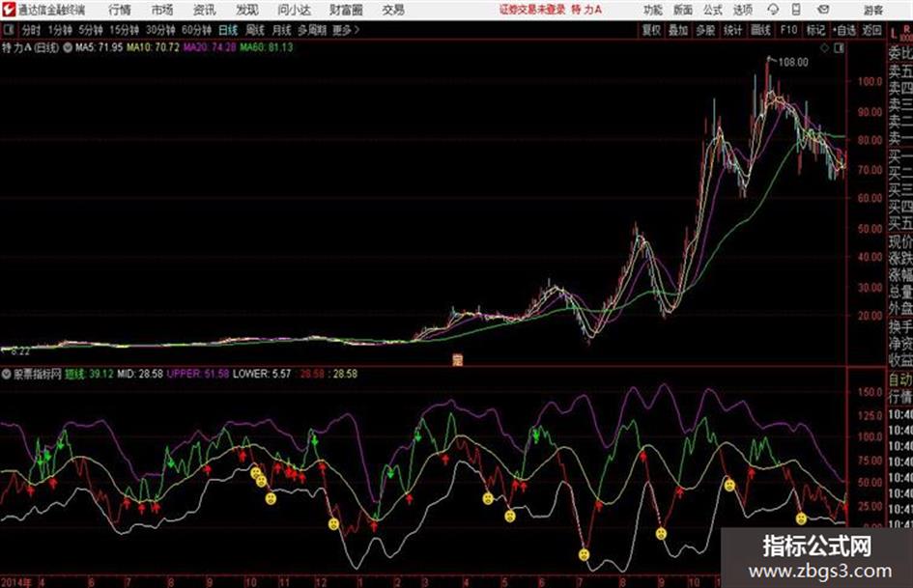Open the F10 company info button
The width and height of the screenshot is (913, 588).
click(789, 30)
